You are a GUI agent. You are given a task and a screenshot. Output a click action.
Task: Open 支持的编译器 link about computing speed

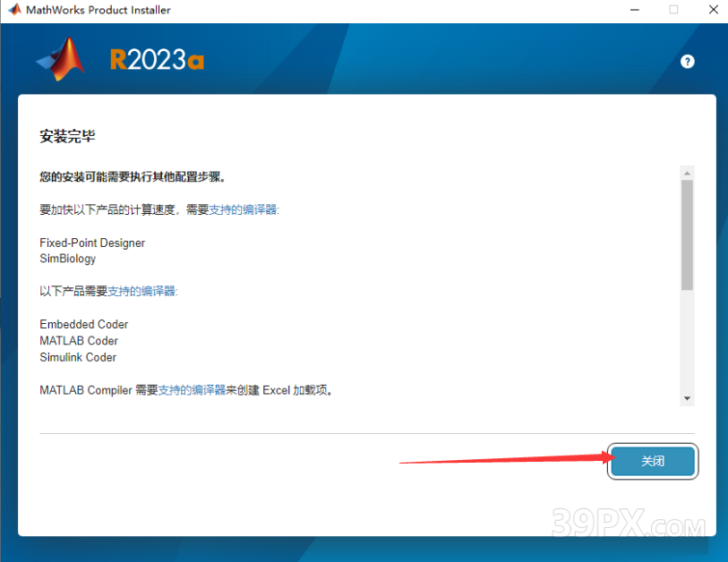click(x=243, y=209)
